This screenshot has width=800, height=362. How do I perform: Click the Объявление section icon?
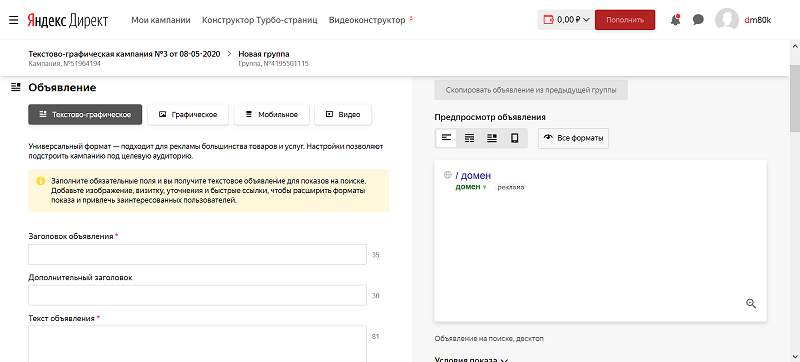(16, 88)
